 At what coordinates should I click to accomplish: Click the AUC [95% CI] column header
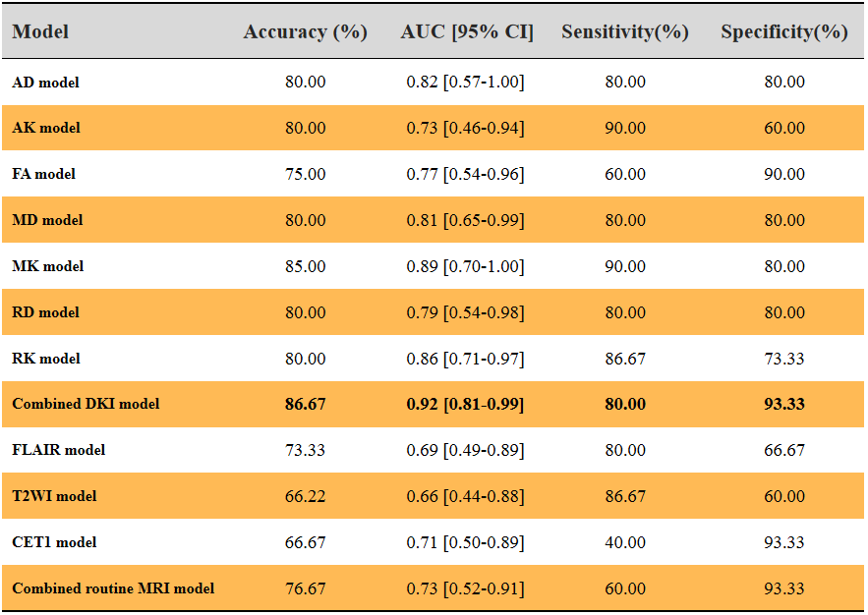[467, 31]
